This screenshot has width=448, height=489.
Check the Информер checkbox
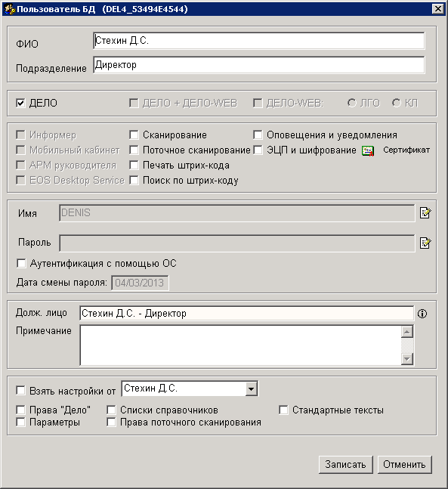(20, 135)
